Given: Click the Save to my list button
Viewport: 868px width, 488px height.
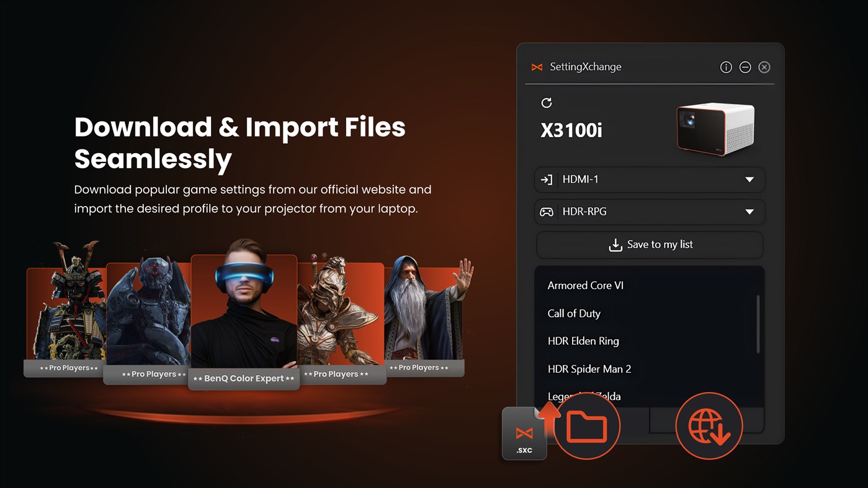Looking at the screenshot, I should tap(650, 244).
